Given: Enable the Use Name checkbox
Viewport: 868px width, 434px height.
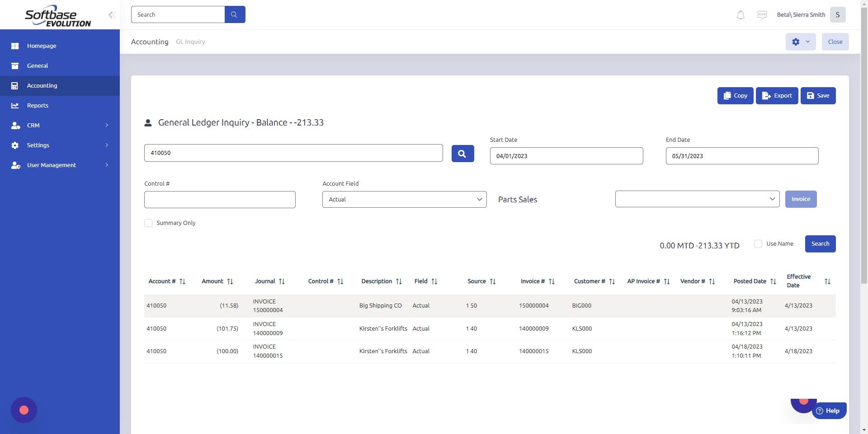Looking at the screenshot, I should 758,244.
